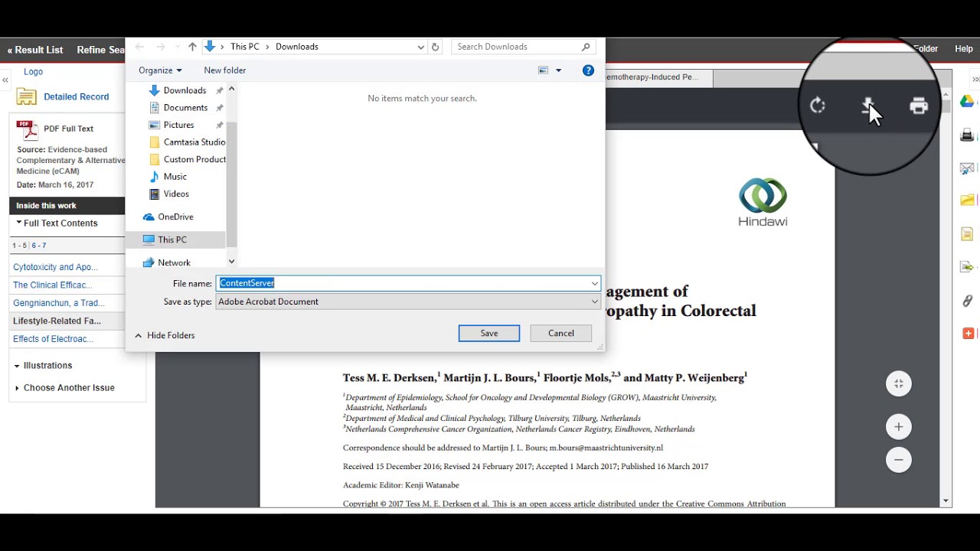Click the Print tool icon in right sidebar

click(967, 135)
